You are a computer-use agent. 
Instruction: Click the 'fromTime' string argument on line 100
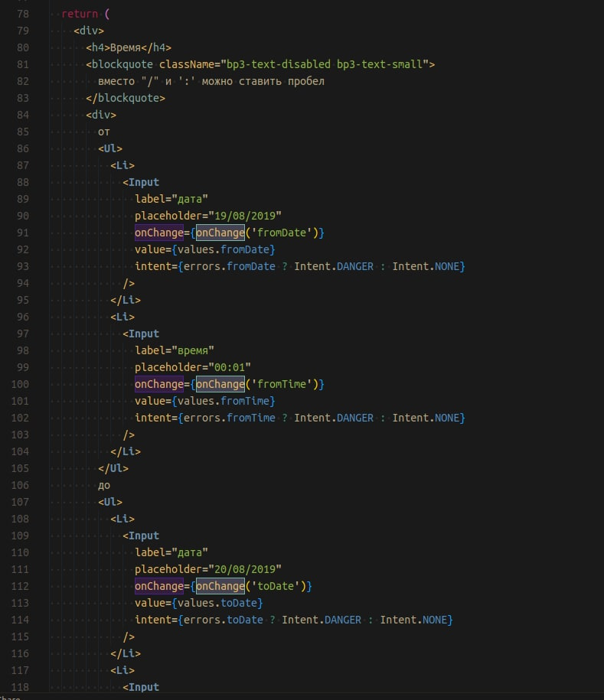[x=282, y=384]
